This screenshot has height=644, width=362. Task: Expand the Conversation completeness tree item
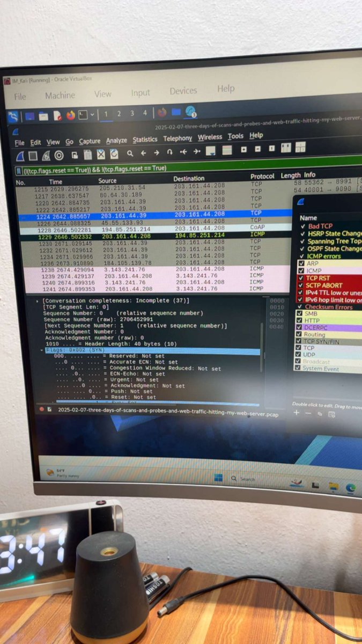[38, 302]
